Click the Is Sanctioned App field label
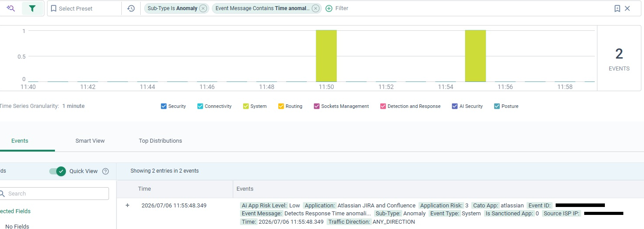Viewport: 644px width, 229px height. pos(509,214)
